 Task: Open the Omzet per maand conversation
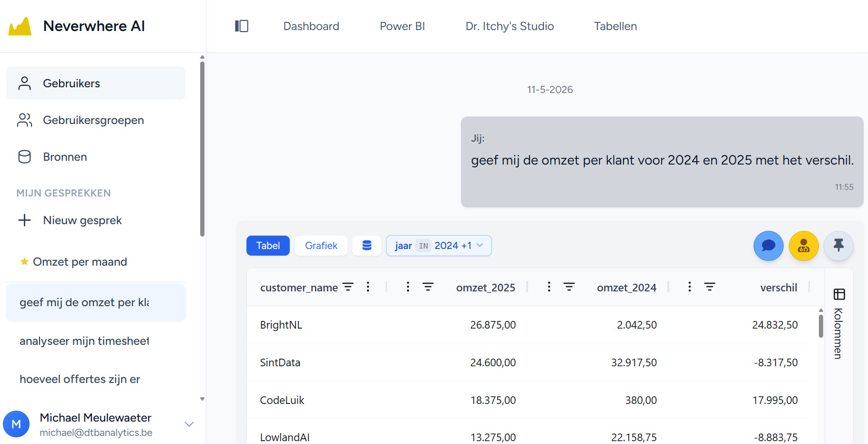point(96,262)
